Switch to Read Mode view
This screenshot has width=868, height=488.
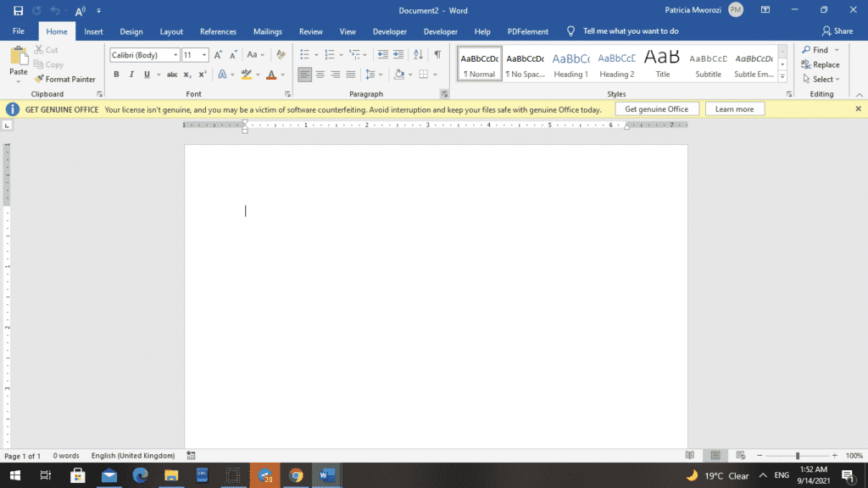[690, 456]
